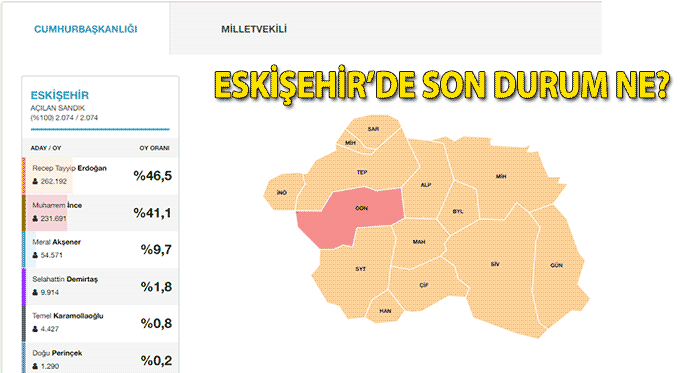Image resolution: width=700 pixels, height=373 pixels.
Task: Select the GÜN district on map
Action: [556, 265]
